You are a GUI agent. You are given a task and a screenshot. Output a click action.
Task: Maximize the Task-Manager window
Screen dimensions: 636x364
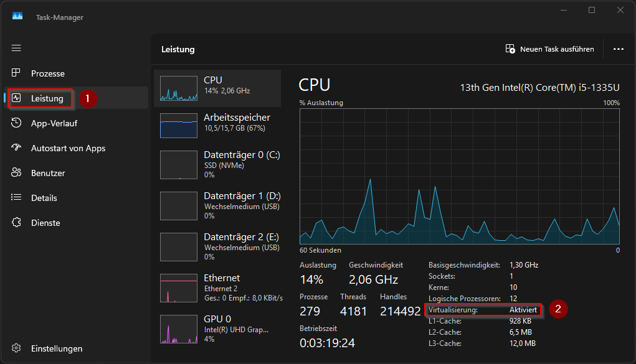pos(592,10)
